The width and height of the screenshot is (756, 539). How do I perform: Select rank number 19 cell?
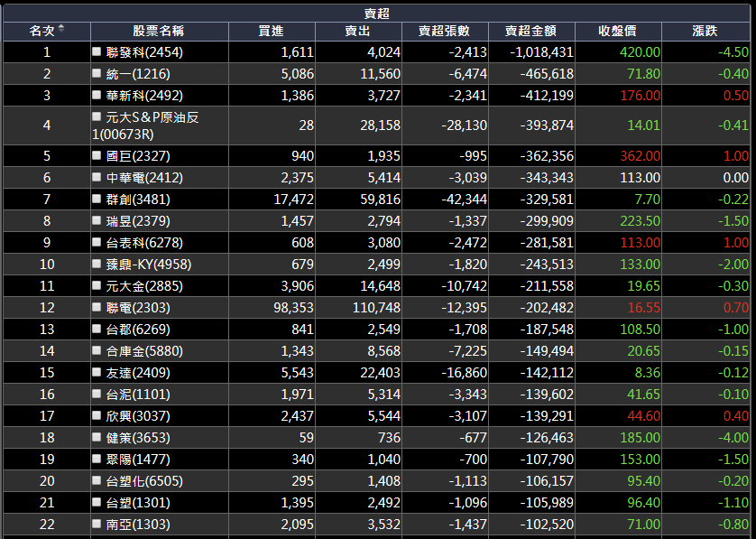coord(47,459)
